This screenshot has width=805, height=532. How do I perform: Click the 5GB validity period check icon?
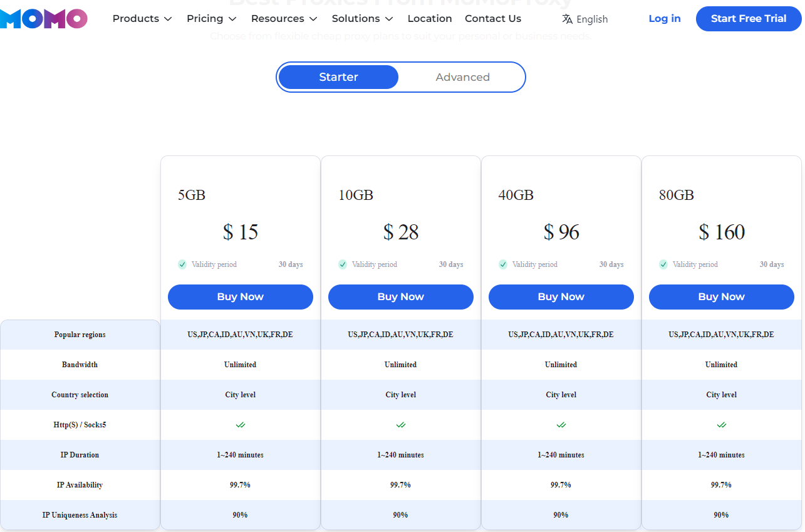(x=182, y=264)
